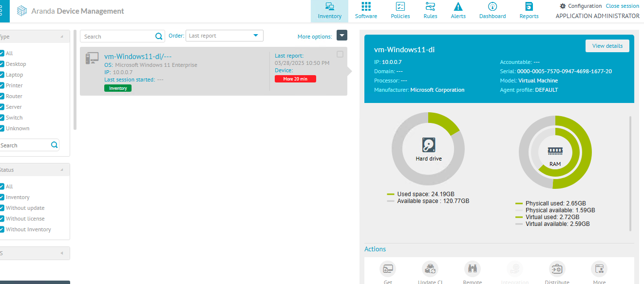Open the Order dropdown showing Last report
The image size is (644, 284).
(224, 36)
